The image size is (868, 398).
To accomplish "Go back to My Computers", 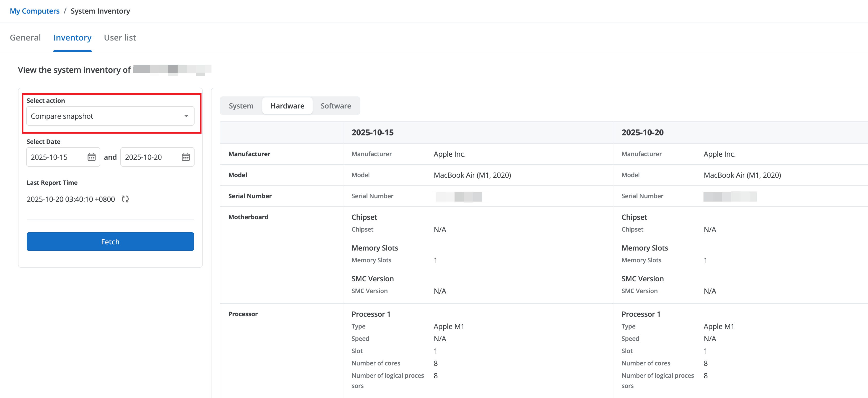I will click(x=35, y=11).
